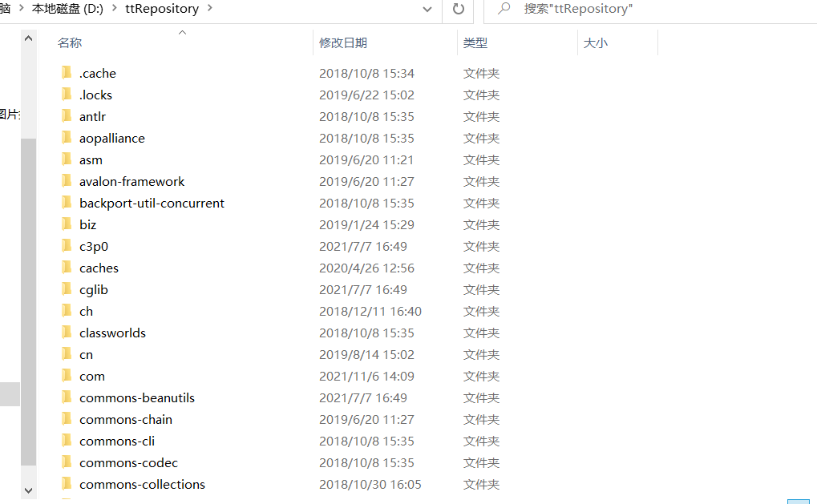Click the commons-chain folder icon

[x=67, y=418]
